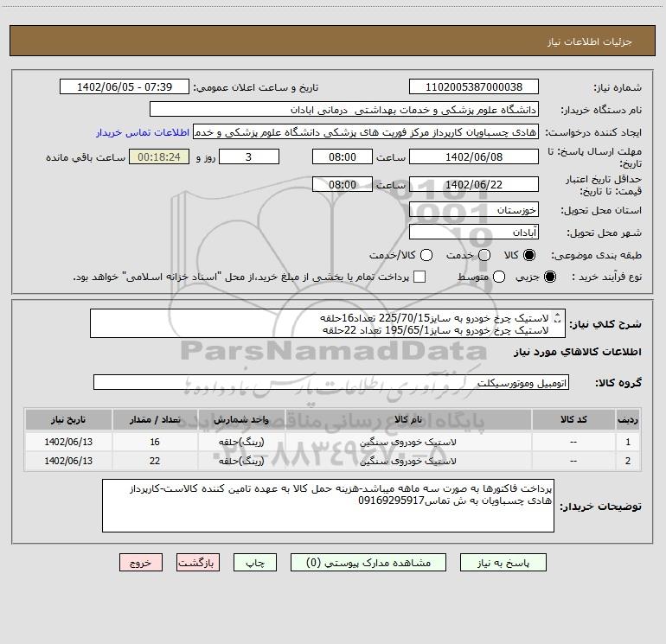Click the response deadline time 08:00 field
Screen dimensions: 666x644
tap(343, 156)
